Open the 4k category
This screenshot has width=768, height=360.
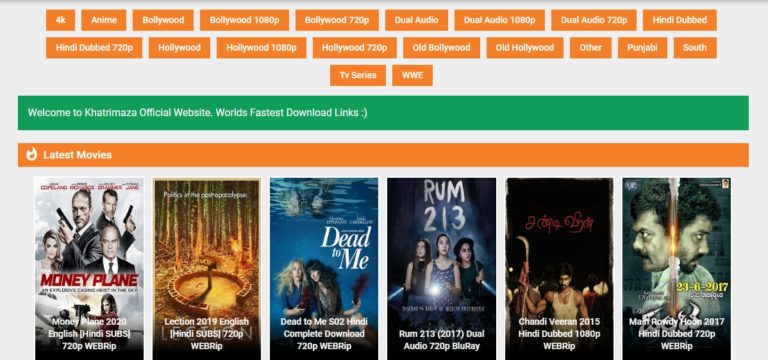(x=61, y=20)
